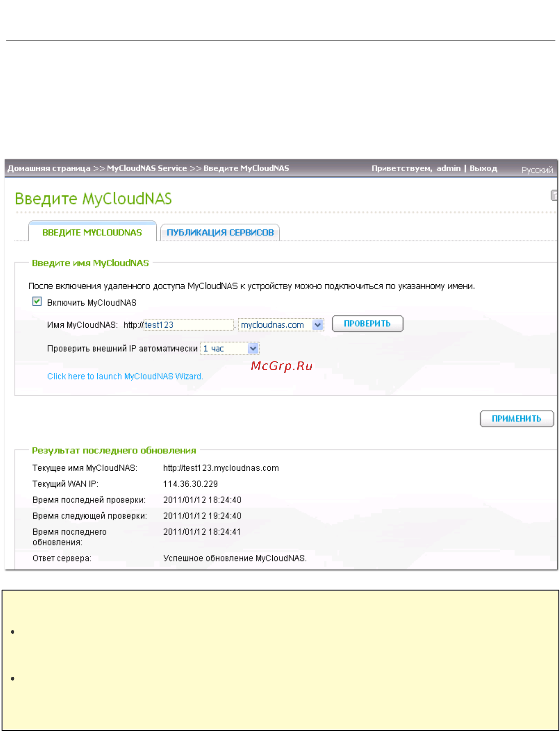Open the Click here to launch MyCloudNAS Wizard link

click(x=125, y=376)
